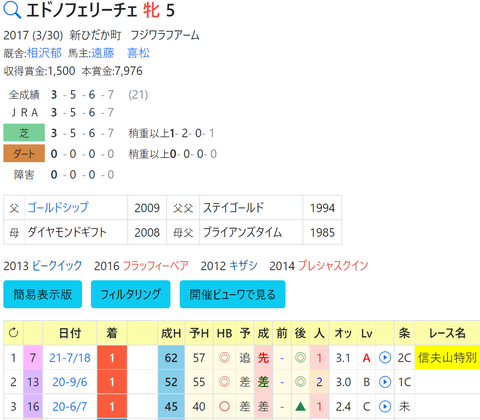Click 2C class cell in first row
The width and height of the screenshot is (480, 420).
pos(404,358)
